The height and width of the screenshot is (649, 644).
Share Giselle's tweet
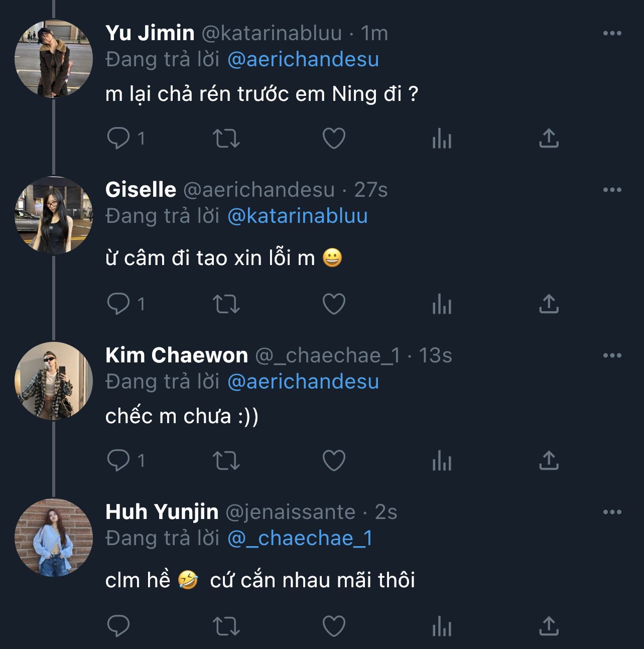tap(549, 304)
